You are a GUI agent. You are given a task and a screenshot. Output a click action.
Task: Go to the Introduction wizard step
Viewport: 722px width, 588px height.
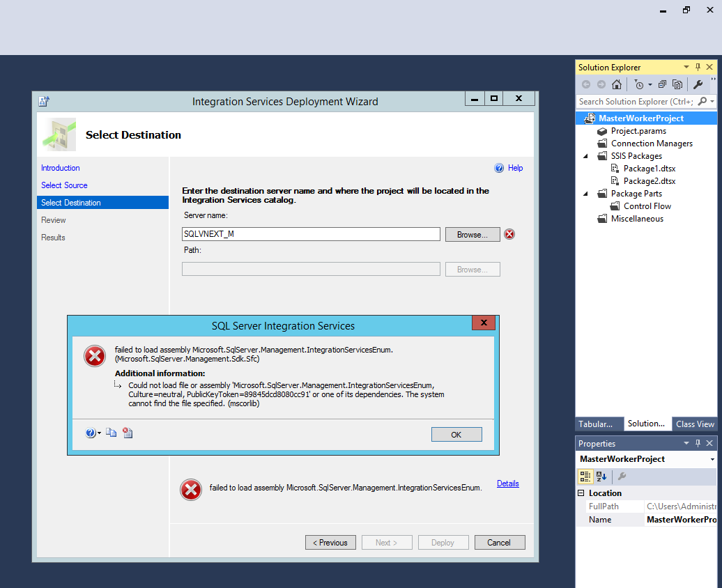61,168
